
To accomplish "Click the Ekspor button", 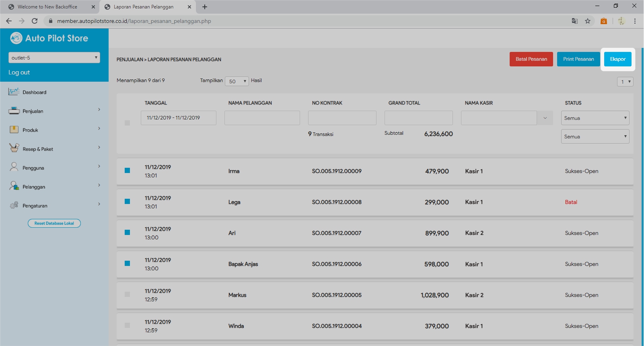I will 617,59.
